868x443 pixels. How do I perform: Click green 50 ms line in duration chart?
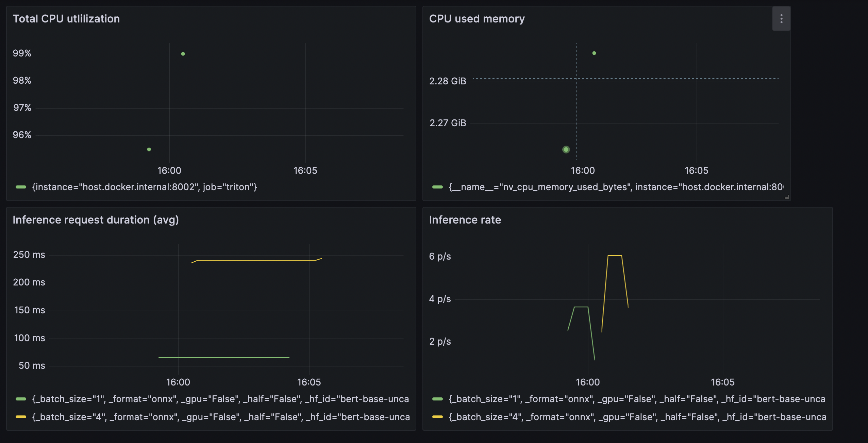point(224,358)
